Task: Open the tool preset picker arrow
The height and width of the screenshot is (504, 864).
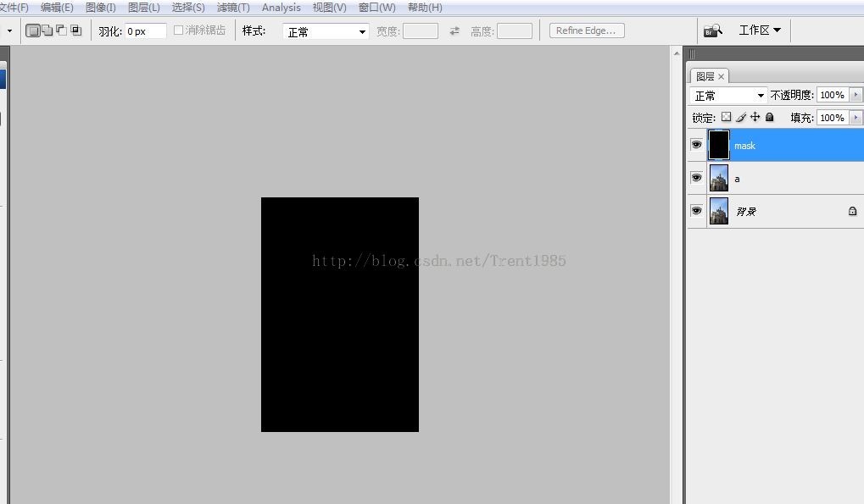Action: coord(9,30)
